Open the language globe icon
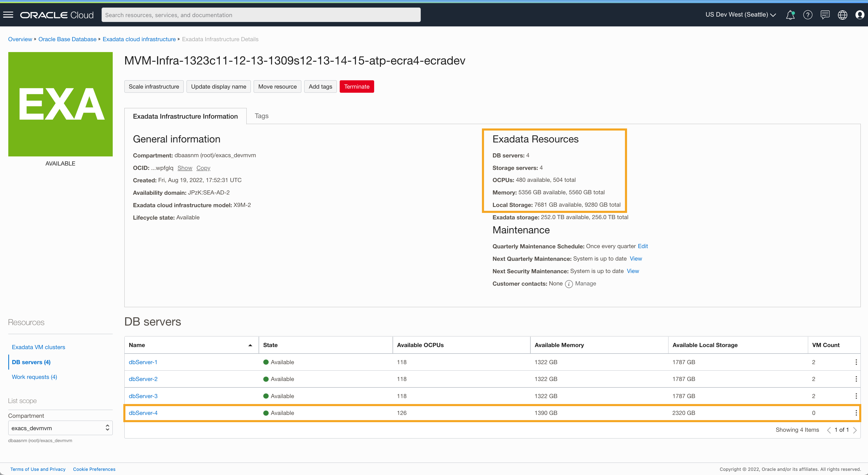Viewport: 868px width, 475px height. [x=843, y=15]
